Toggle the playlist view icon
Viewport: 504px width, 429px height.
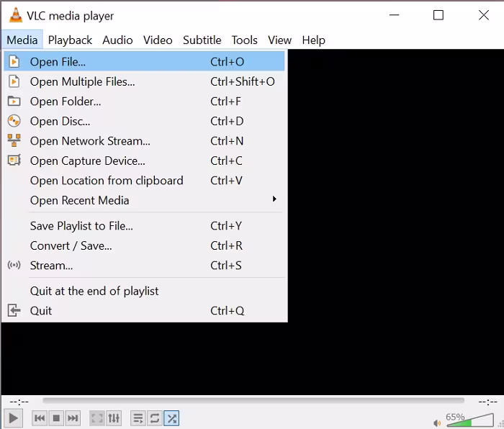(138, 418)
